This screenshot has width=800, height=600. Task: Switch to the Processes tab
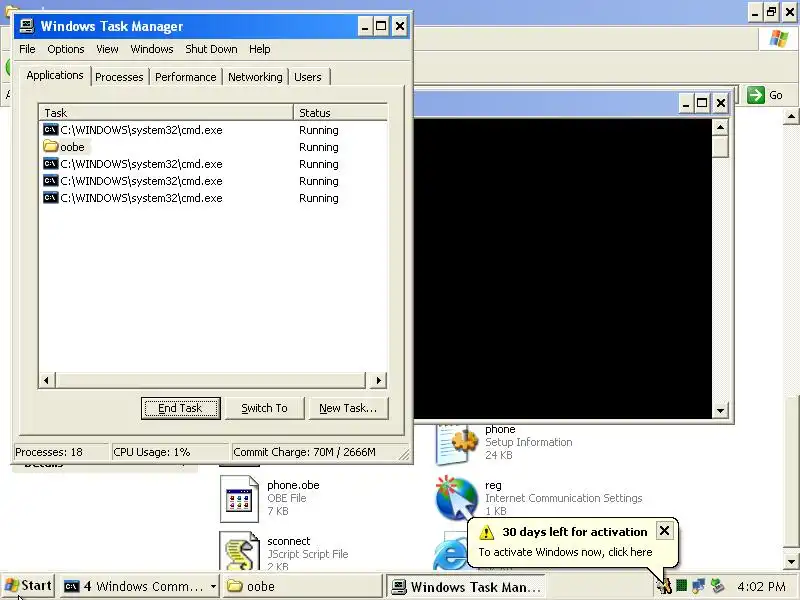[x=119, y=77]
